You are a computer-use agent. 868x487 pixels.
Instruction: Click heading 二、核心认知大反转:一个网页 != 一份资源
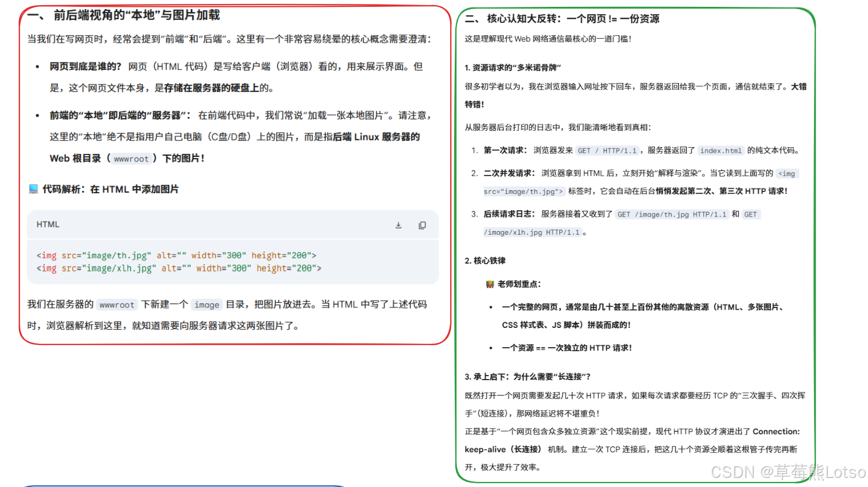[562, 19]
